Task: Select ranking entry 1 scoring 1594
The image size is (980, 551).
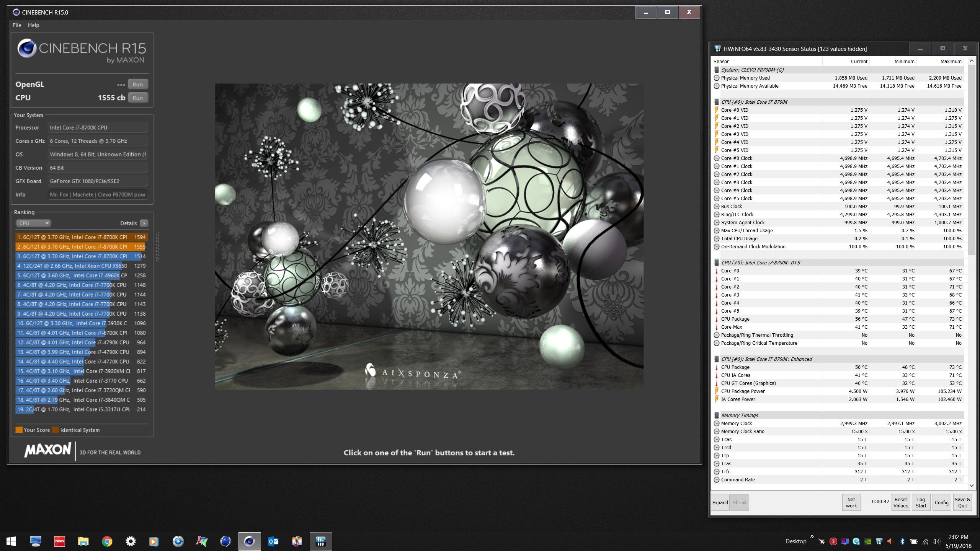Action: [x=82, y=237]
